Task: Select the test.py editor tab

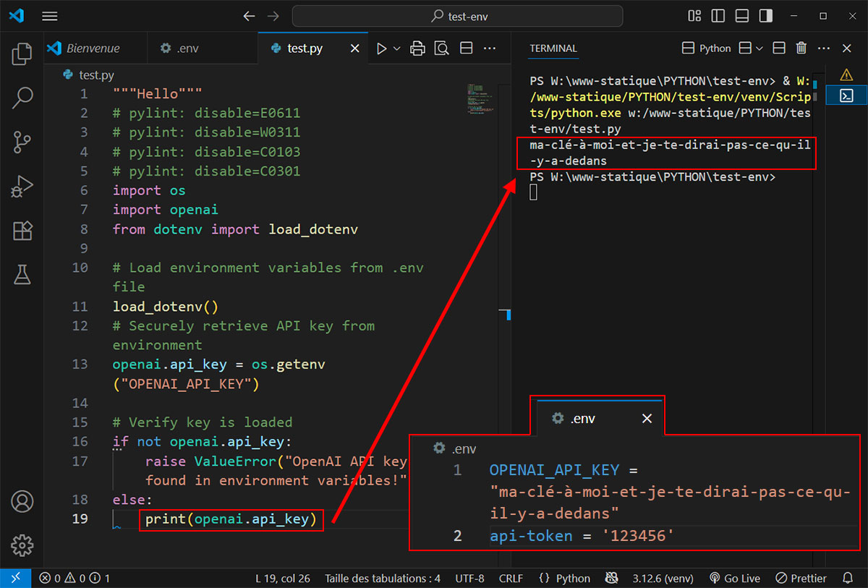Action: (x=305, y=48)
